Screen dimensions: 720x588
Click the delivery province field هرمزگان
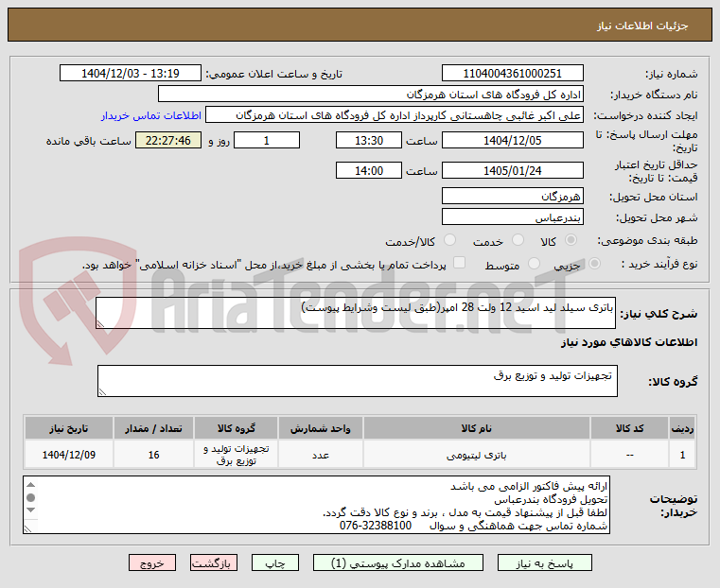513,197
